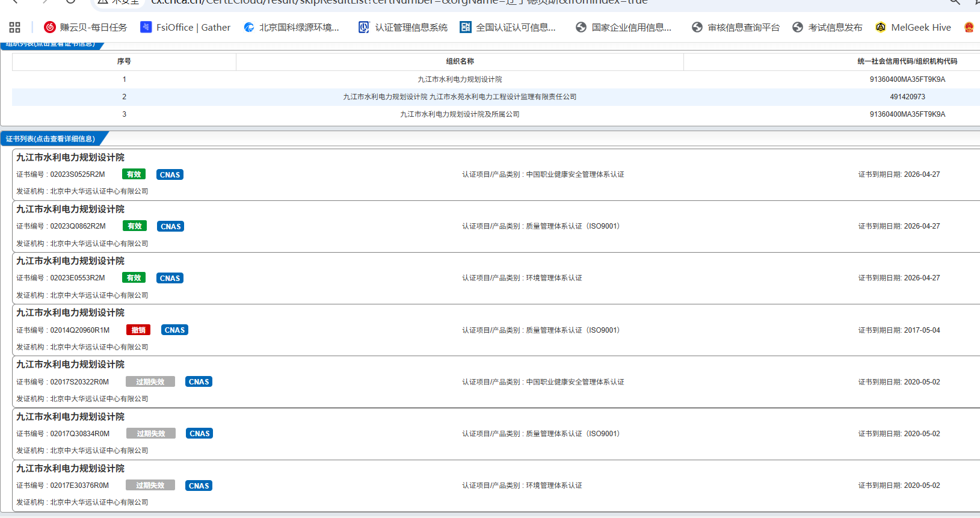
Task: Click the issuing body line under 02017E30376R0M
Action: (82, 502)
